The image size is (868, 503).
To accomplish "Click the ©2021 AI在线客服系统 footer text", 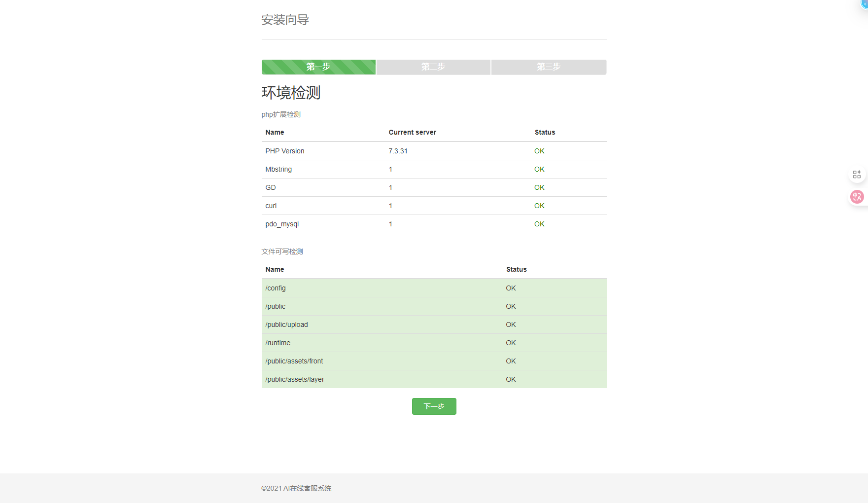I will pyautogui.click(x=296, y=488).
